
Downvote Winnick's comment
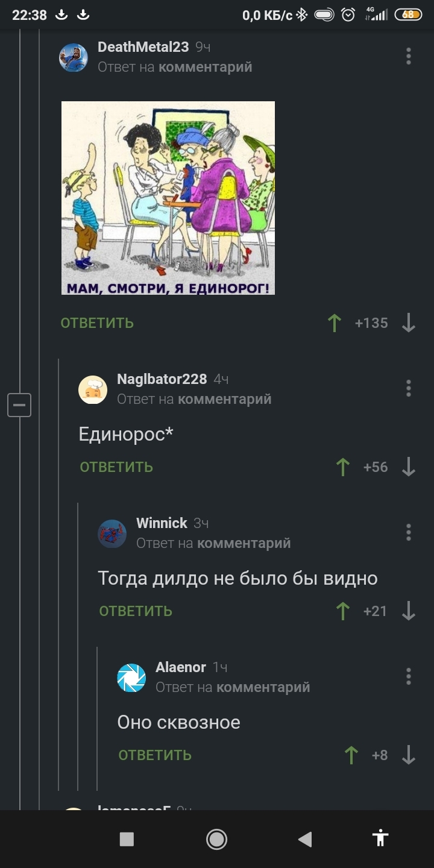click(x=409, y=611)
